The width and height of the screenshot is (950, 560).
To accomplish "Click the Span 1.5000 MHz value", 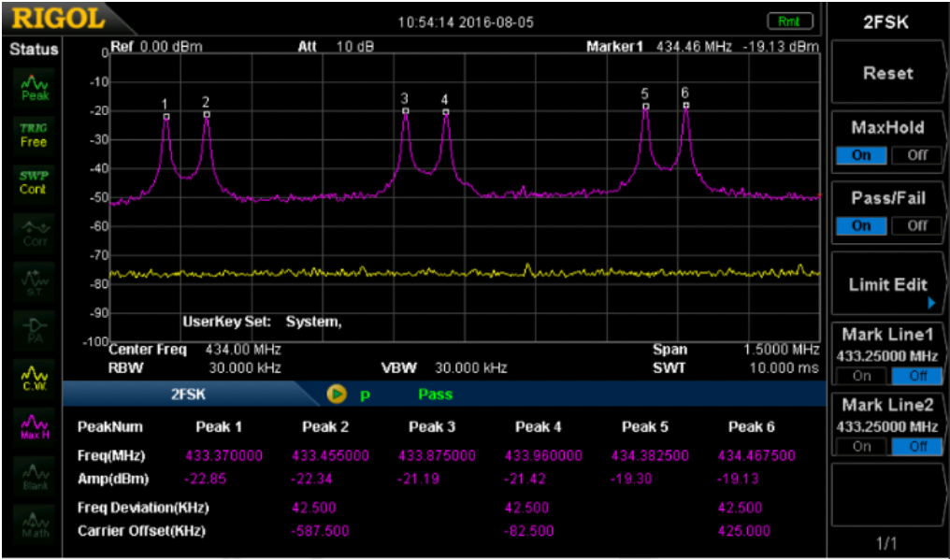I will pyautogui.click(x=782, y=350).
